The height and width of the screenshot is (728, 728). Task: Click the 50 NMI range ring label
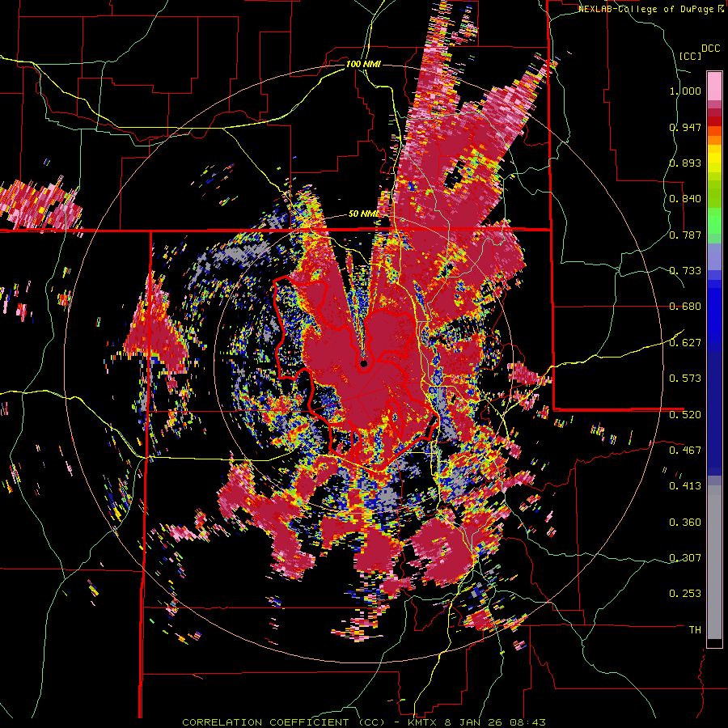pos(363,214)
